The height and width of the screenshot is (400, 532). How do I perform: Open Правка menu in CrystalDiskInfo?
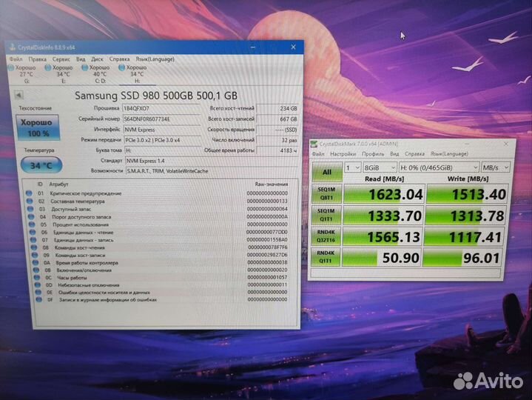click(37, 59)
